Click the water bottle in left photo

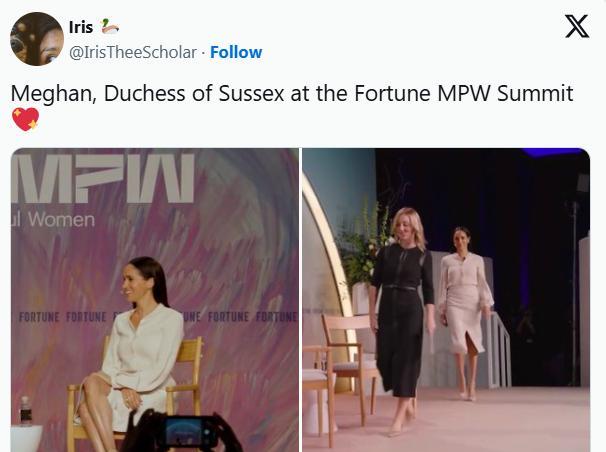pyautogui.click(x=25, y=412)
